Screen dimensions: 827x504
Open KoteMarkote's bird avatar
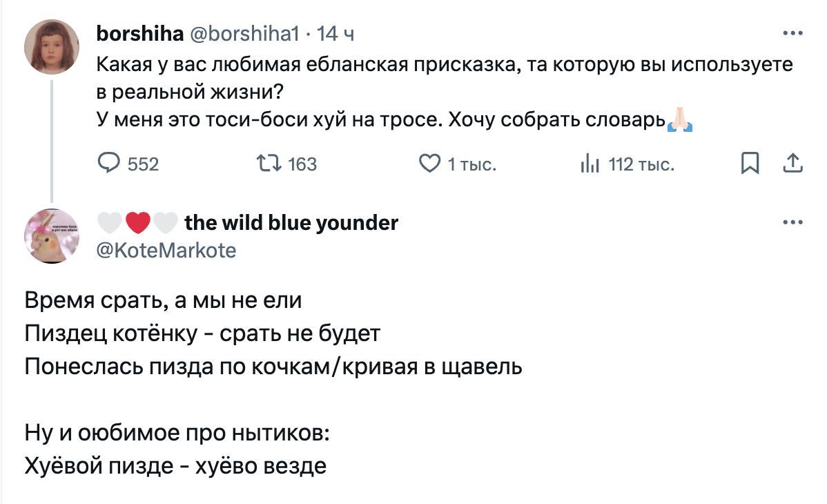52,235
